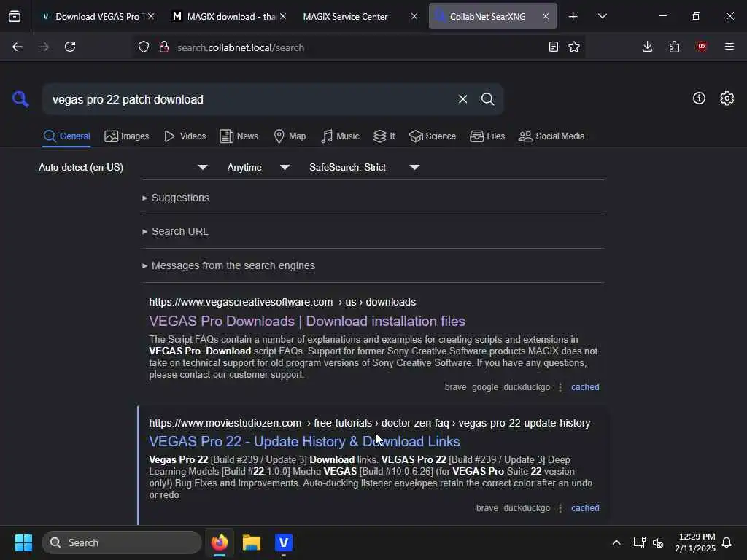Open the browser downloads panel

coord(647,47)
